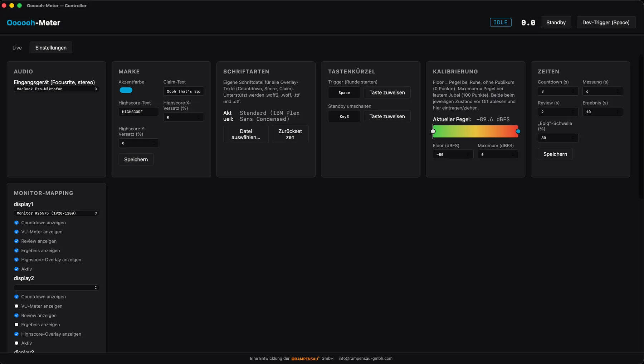Click the Countdown (s) input field

click(558, 91)
